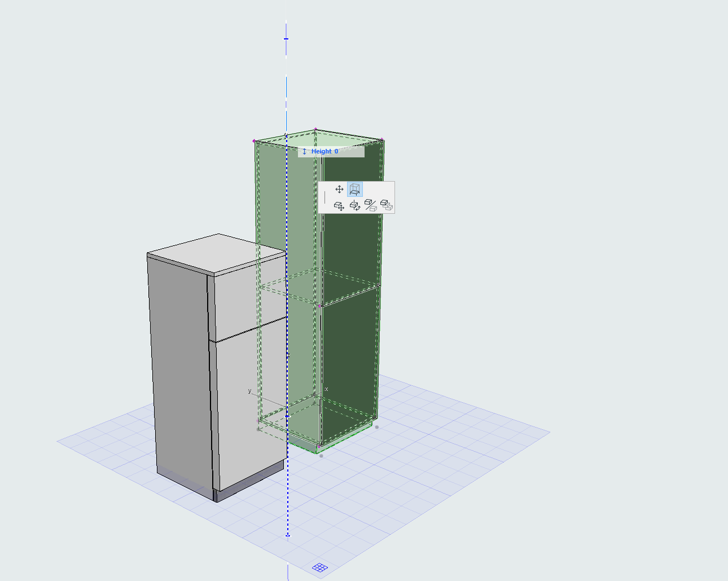Click the bottom end tick of blue guide line
The height and width of the screenshot is (581, 728).
[x=288, y=535]
